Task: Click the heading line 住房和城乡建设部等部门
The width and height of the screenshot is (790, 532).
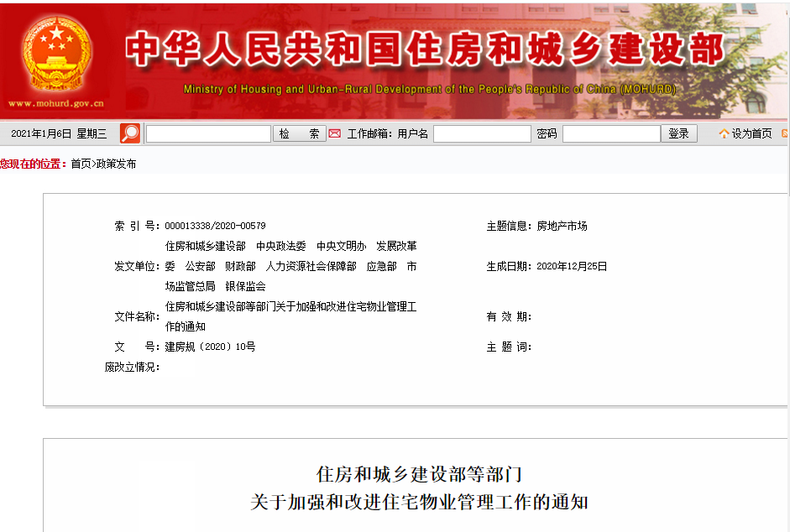Action: coord(419,474)
